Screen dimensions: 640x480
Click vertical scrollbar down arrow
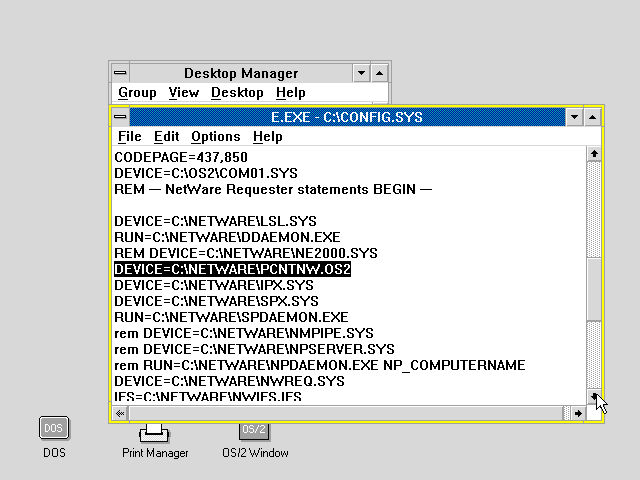[x=594, y=396]
